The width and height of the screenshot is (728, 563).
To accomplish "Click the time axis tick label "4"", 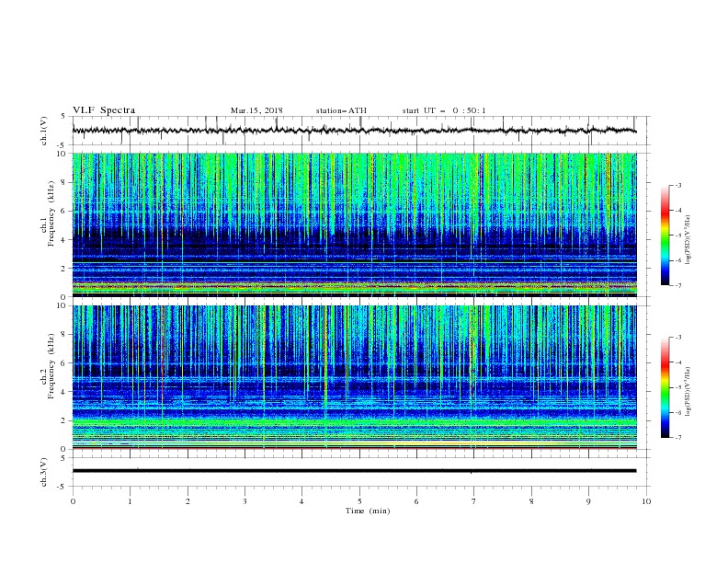I will (301, 501).
